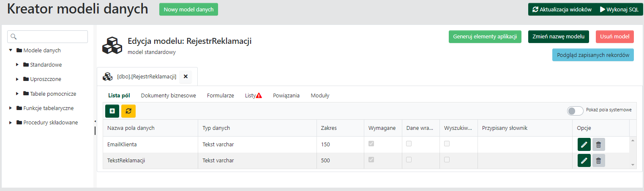Toggle Wyszukiwanie checkbox for TekstReklamacji row

pyautogui.click(x=447, y=160)
